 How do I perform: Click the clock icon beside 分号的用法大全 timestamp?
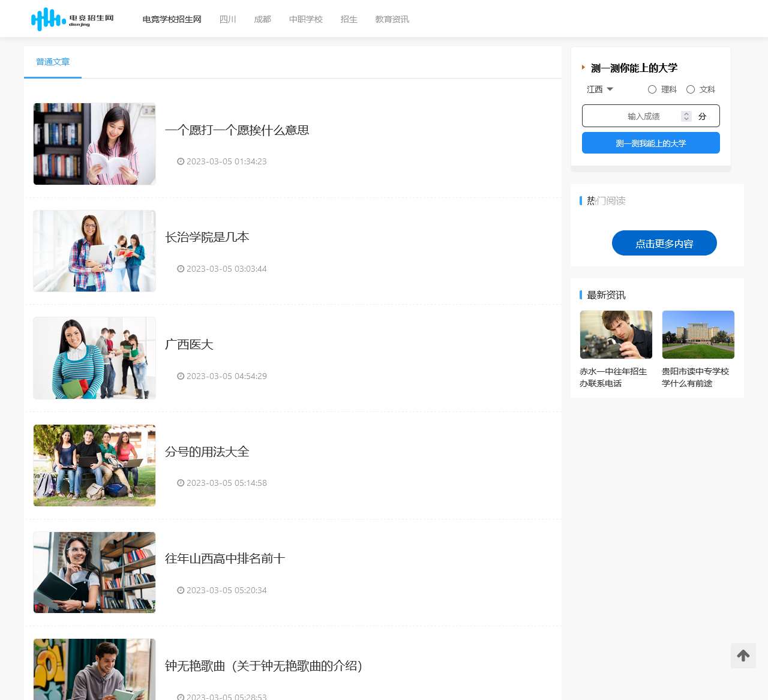point(180,483)
